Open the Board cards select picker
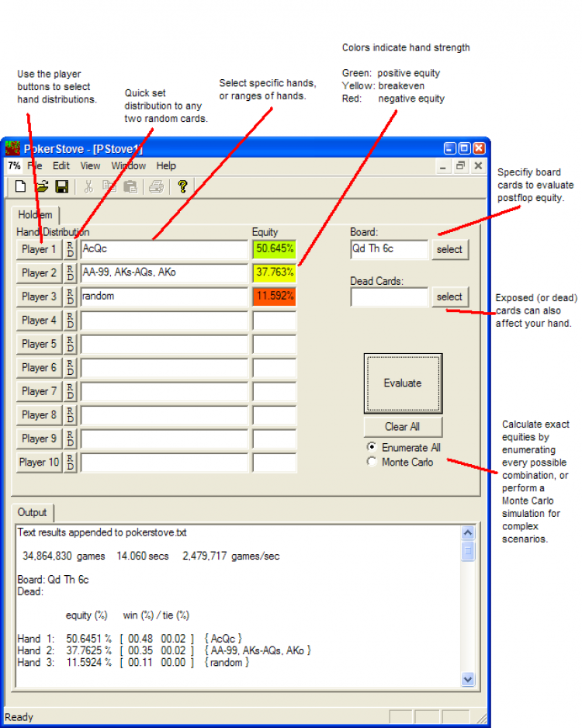The image size is (582, 728). 450,249
